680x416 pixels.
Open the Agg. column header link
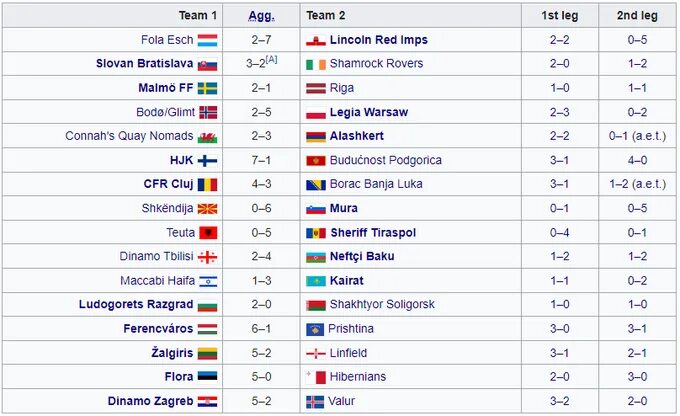click(262, 16)
